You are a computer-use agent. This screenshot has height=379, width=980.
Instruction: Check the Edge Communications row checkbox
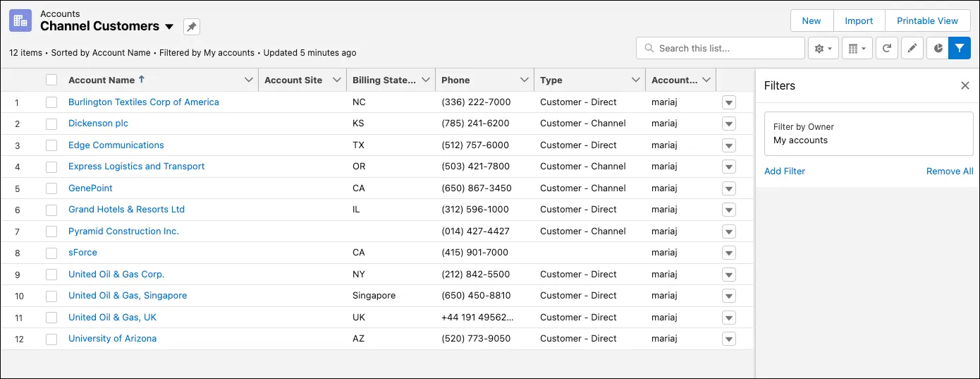51,145
